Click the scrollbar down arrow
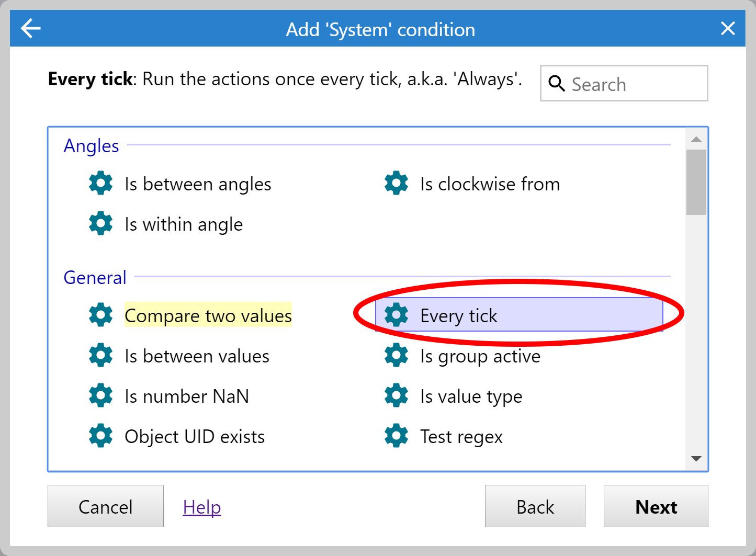This screenshot has height=556, width=756. 696,458
